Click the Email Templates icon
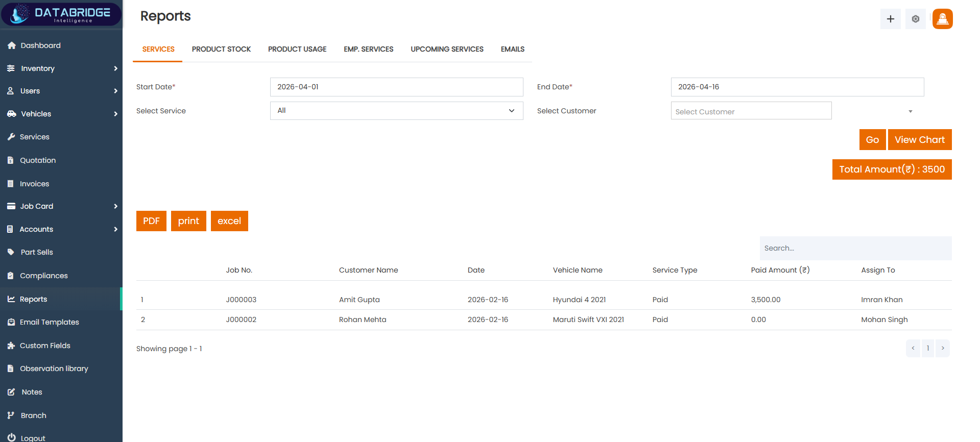 click(x=11, y=322)
